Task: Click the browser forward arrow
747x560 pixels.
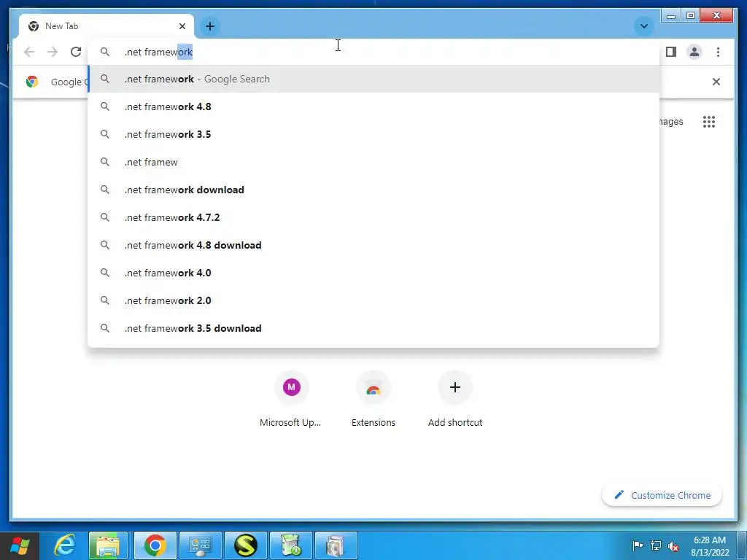Action: (53, 52)
